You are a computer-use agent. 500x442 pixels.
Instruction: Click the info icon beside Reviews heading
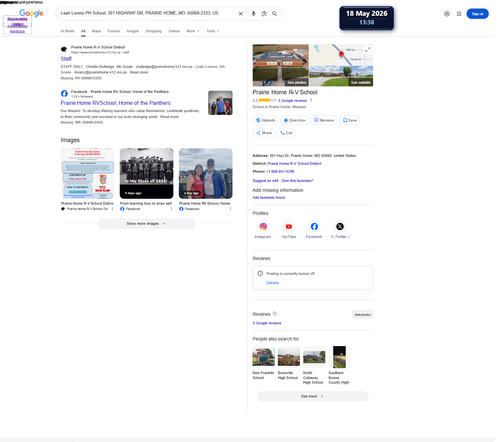pyautogui.click(x=275, y=314)
